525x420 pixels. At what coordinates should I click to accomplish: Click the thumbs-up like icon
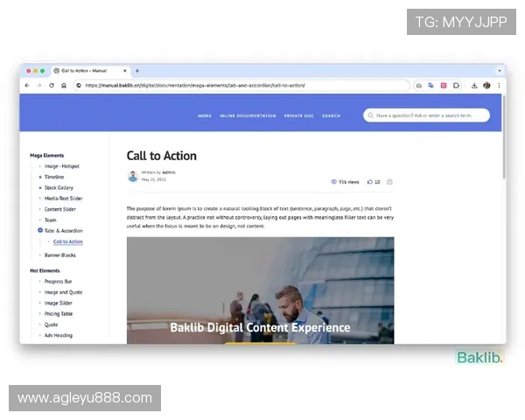[x=369, y=182]
